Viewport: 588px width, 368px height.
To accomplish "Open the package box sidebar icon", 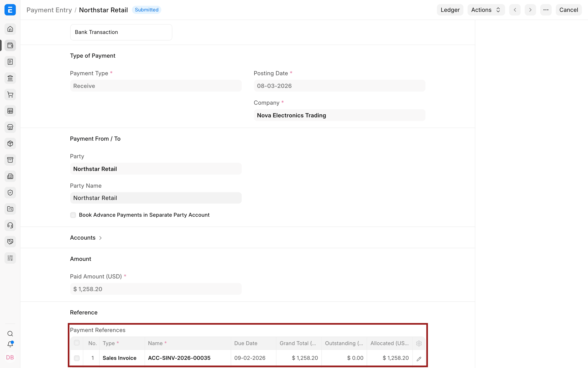I will 10,144.
